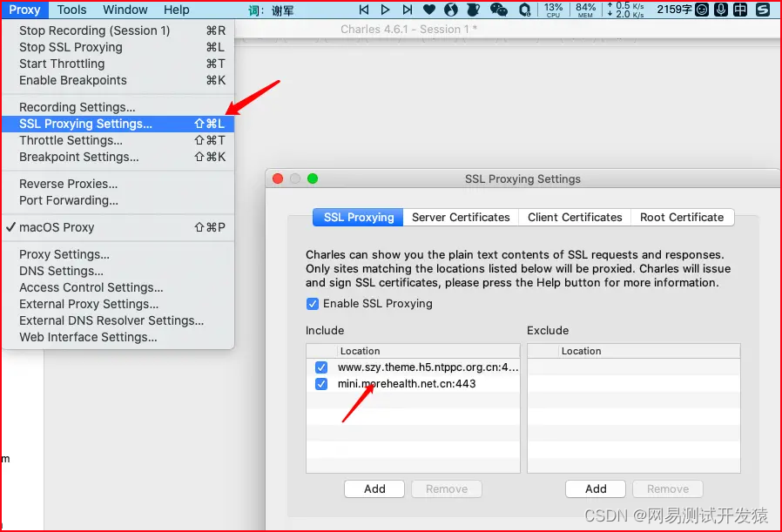Open WeChat icon in menu bar
Image resolution: width=782 pixels, height=532 pixels.
coord(499,10)
